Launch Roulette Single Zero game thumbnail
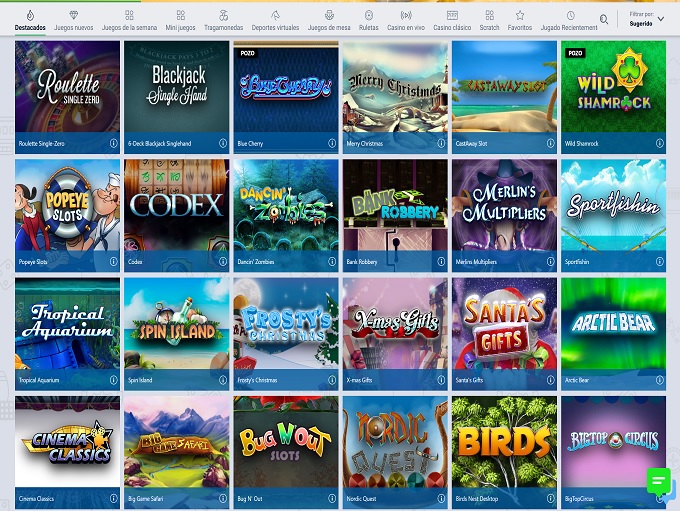 point(67,86)
